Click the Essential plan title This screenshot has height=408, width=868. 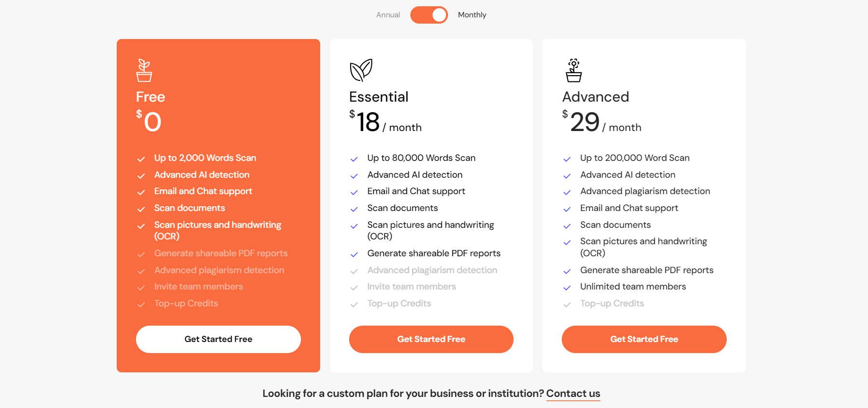[379, 97]
